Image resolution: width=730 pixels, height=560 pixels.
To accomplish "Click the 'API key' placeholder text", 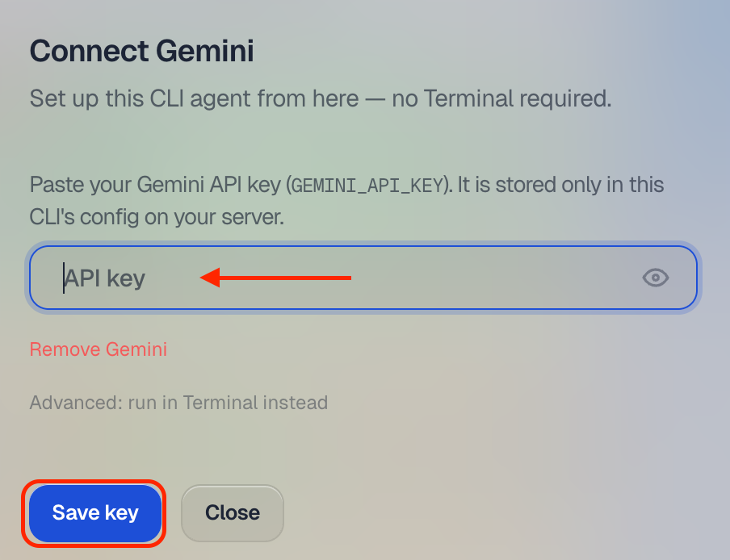I will pyautogui.click(x=105, y=278).
